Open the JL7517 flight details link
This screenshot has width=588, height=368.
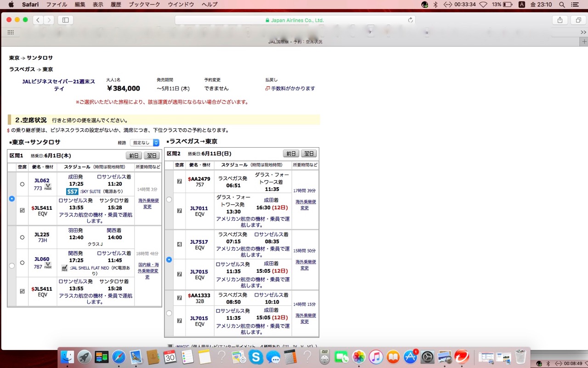(199, 241)
